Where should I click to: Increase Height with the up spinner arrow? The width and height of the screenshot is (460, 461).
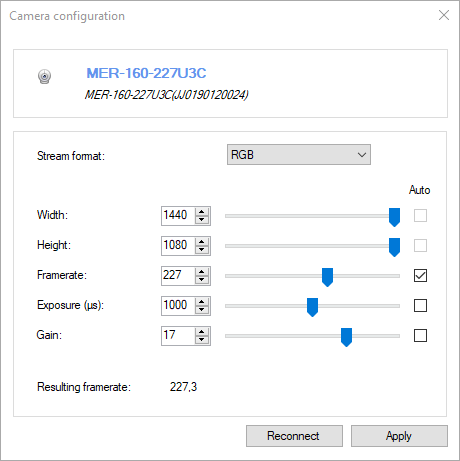point(202,242)
